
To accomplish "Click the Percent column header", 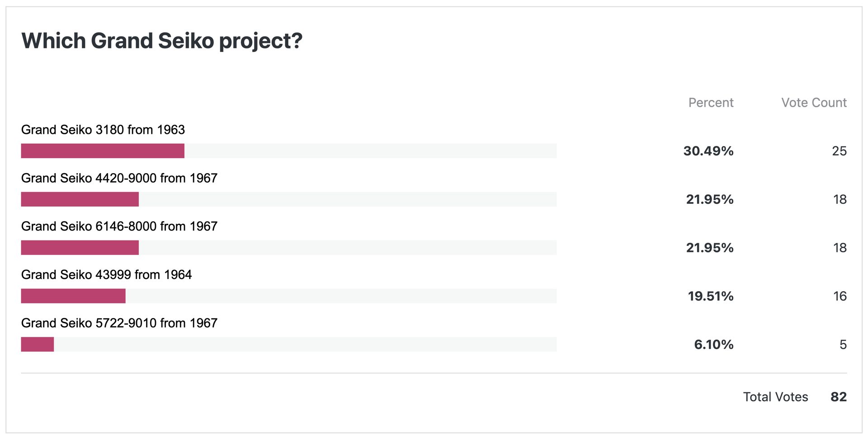I will tap(711, 103).
